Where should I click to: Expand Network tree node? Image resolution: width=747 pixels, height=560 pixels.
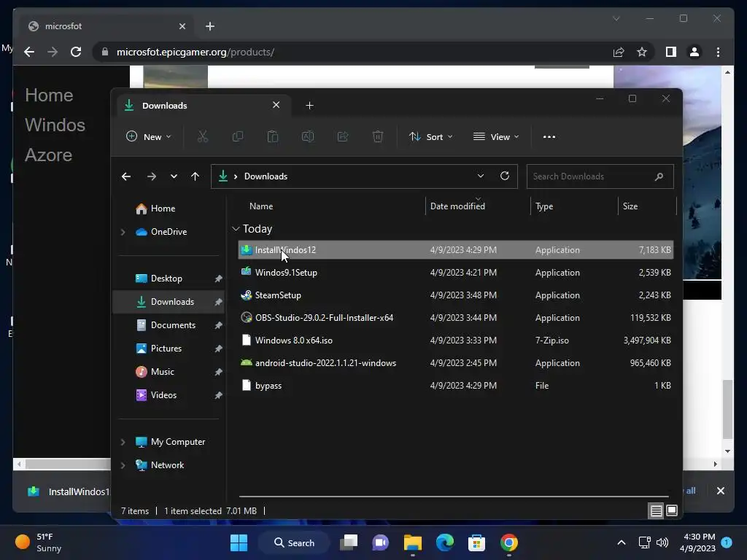[123, 465]
